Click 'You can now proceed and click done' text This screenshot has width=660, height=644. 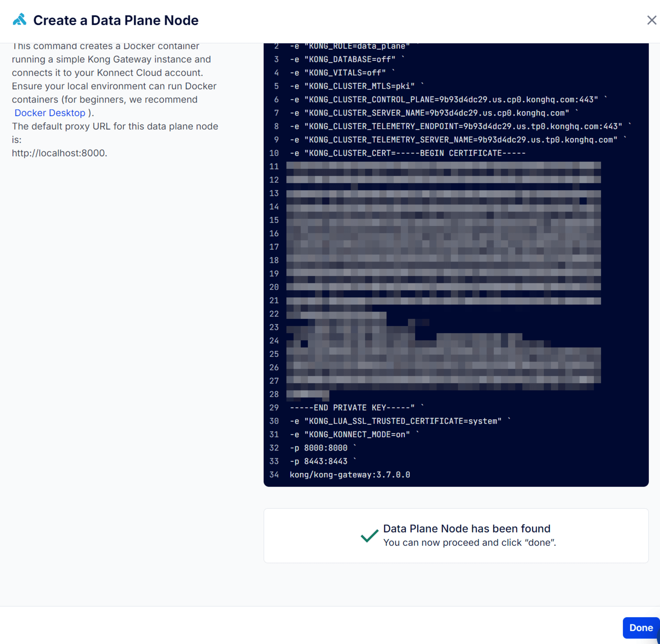pos(469,542)
